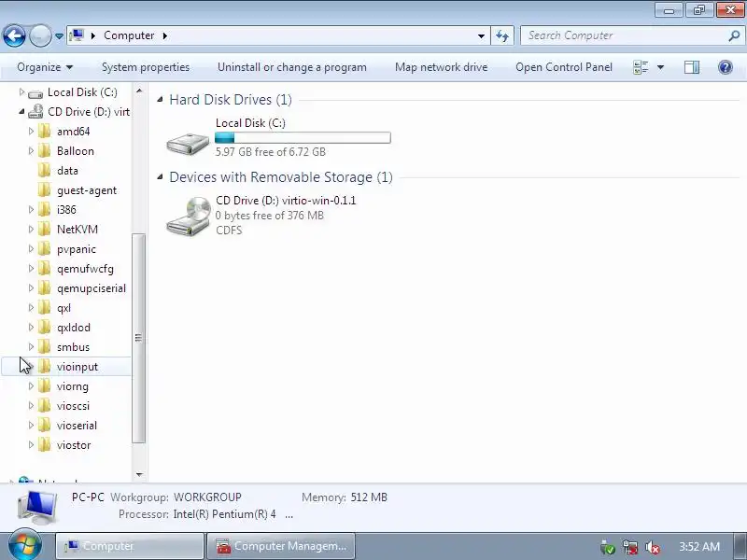
Task: Collapse Devices with Removable Storage group
Action: pos(160,177)
